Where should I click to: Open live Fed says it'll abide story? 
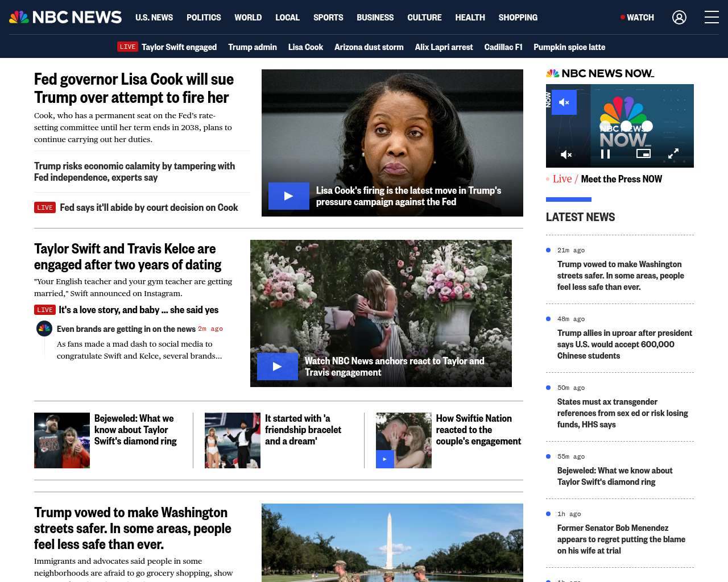(x=136, y=207)
